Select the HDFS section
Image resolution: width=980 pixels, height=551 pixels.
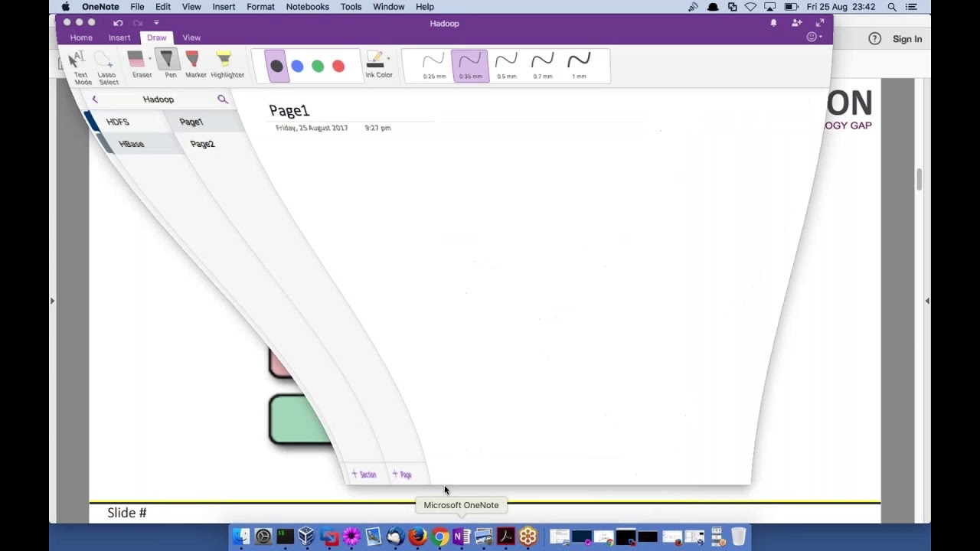click(x=122, y=122)
